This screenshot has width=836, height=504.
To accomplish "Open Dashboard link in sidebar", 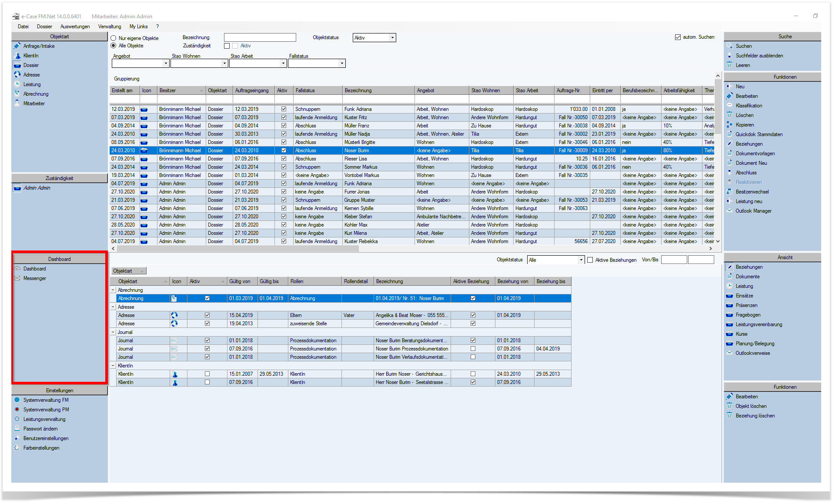I will (34, 269).
